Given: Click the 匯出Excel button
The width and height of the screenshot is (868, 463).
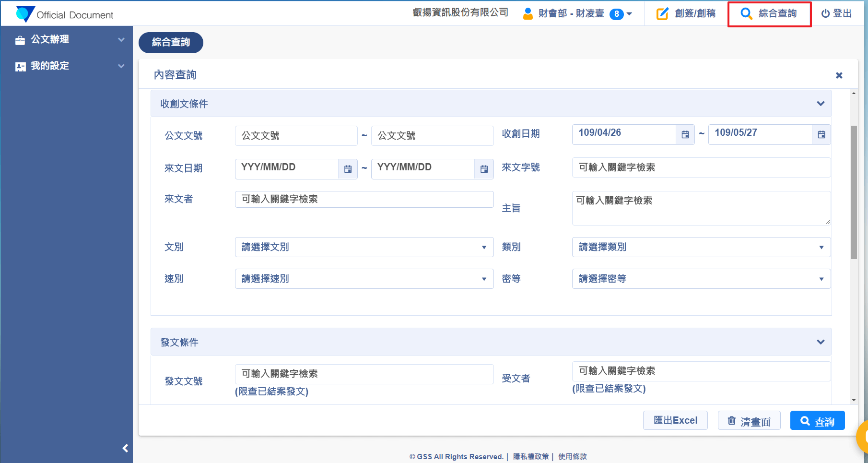Looking at the screenshot, I should click(675, 420).
